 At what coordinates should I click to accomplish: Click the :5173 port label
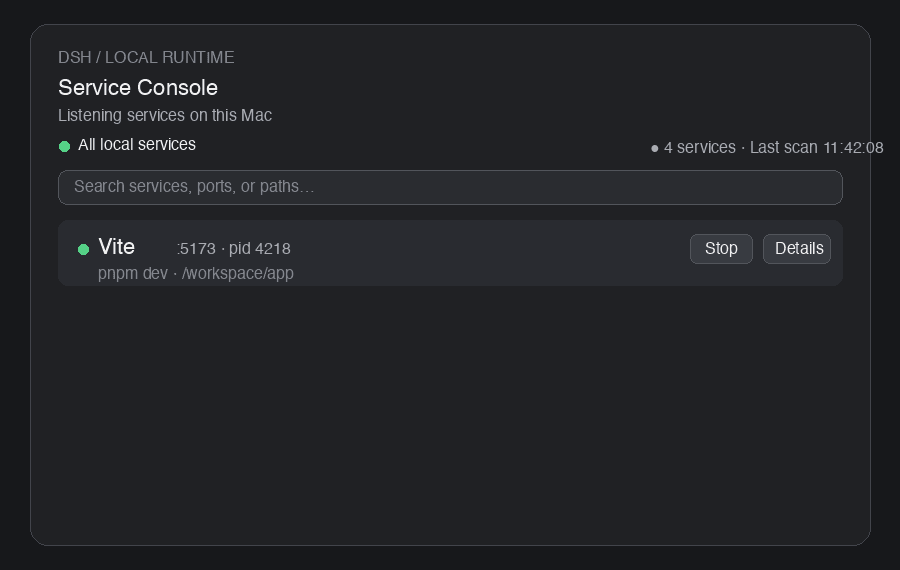[x=196, y=249]
